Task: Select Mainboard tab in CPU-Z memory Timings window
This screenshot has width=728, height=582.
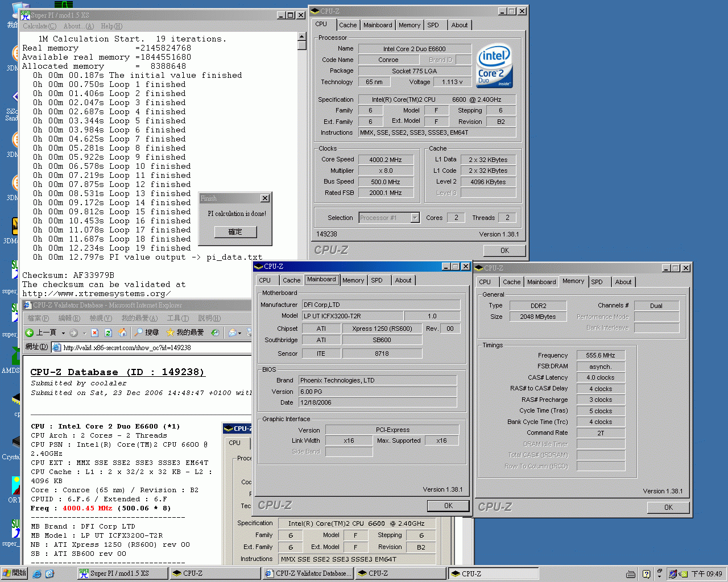Action: (x=541, y=282)
